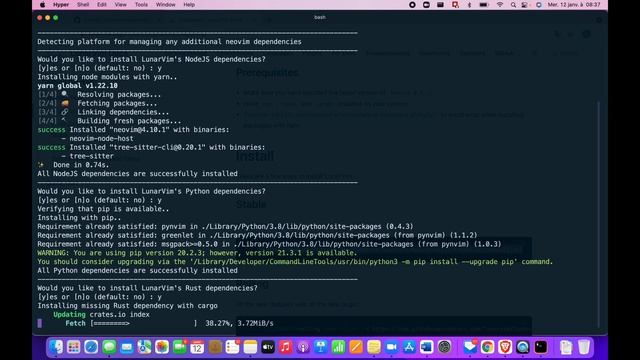Click "All NodeJS dependencies are successfully installed" line
Viewport: 640px width, 360px height.
tap(138, 174)
